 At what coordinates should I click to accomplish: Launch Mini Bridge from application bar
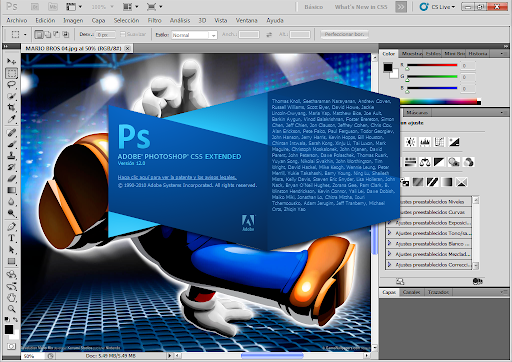point(53,7)
